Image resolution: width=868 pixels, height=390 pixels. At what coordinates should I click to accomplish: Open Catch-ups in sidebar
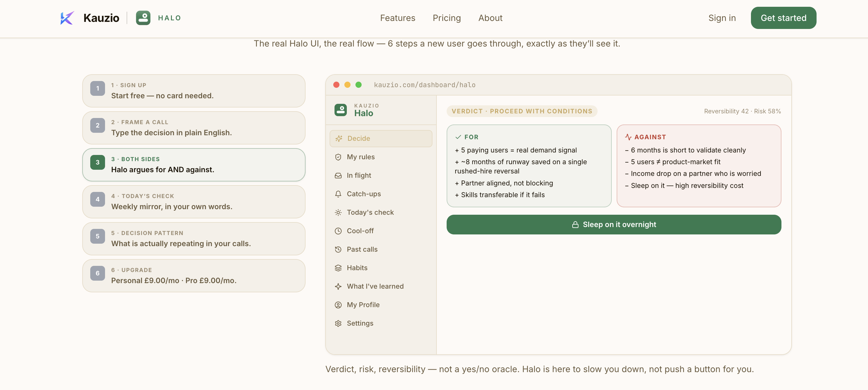381,194
